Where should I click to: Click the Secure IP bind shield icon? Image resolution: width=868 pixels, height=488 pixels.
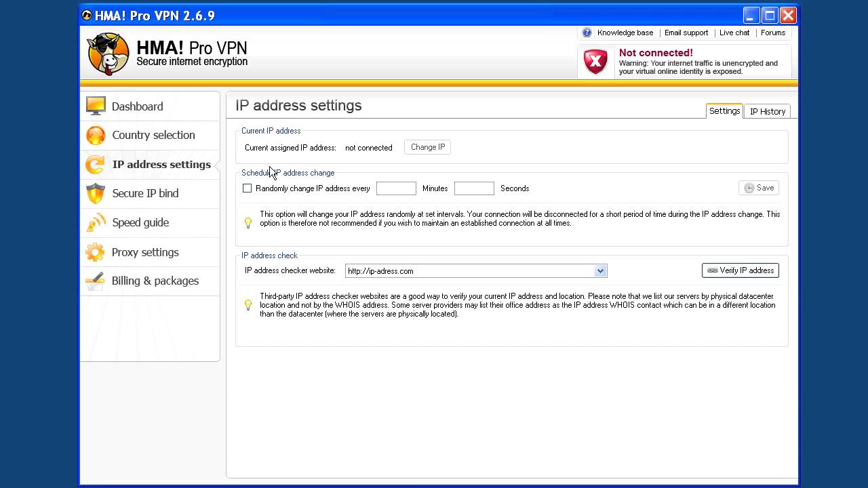96,193
